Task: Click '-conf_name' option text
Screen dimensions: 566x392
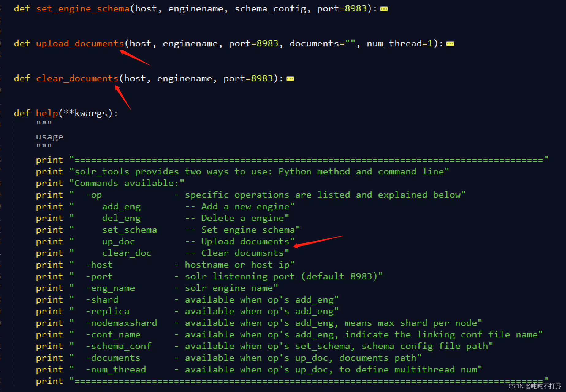Action: click(113, 335)
